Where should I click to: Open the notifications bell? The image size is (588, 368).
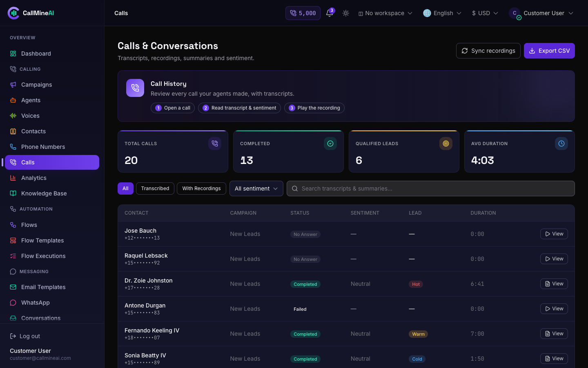[330, 13]
